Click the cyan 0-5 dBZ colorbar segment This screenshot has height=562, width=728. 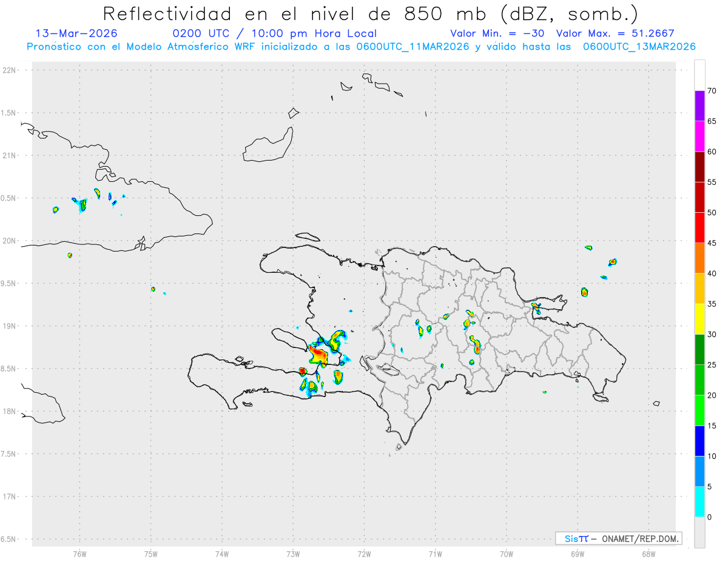(699, 502)
